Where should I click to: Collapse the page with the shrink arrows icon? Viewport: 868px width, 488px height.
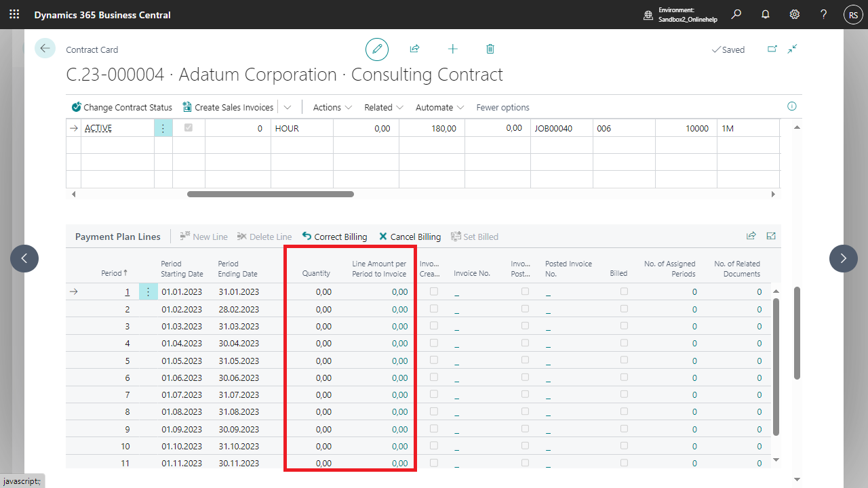[793, 49]
